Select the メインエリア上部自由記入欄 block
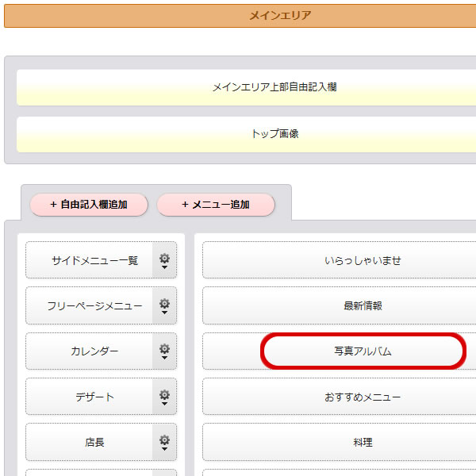This screenshot has width=476, height=476. (246, 87)
